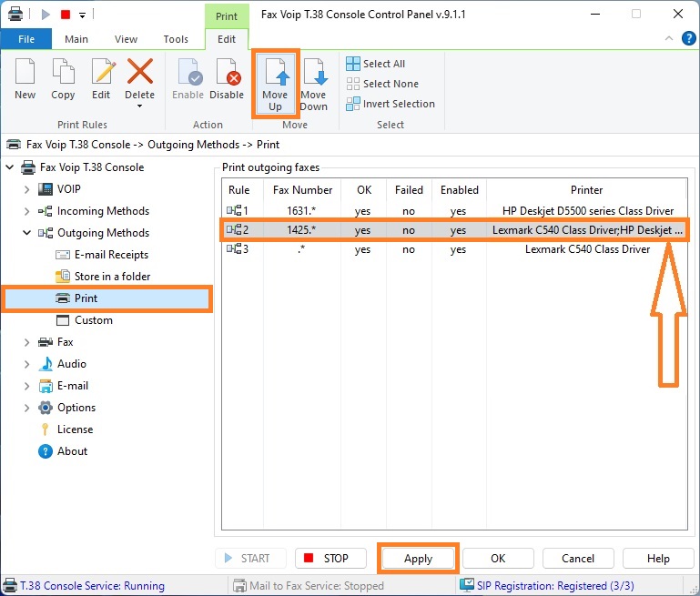Collapse Fax Voip T.38 Console root node
This screenshot has width=700, height=596.
(10, 167)
